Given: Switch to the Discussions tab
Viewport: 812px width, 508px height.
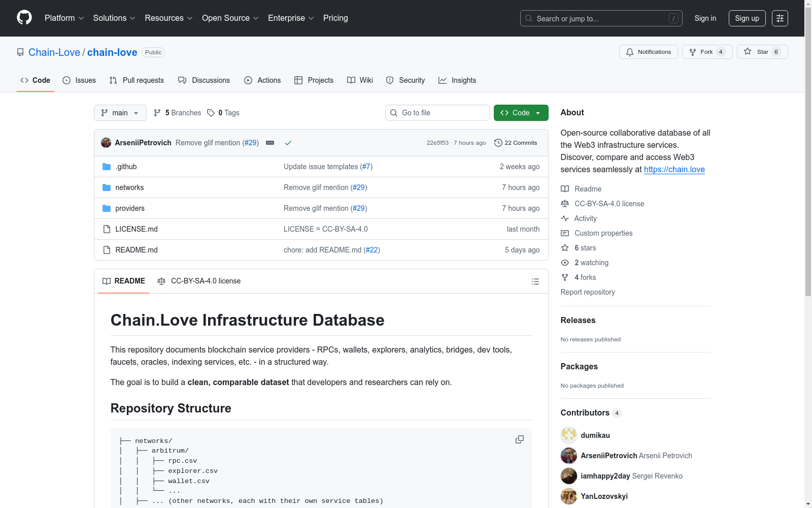Looking at the screenshot, I should coord(204,80).
